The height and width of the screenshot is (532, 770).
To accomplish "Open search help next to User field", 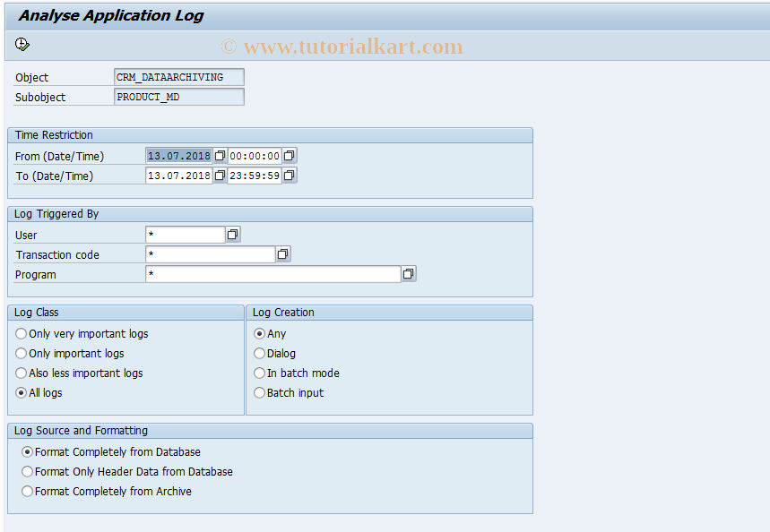I will pos(231,234).
